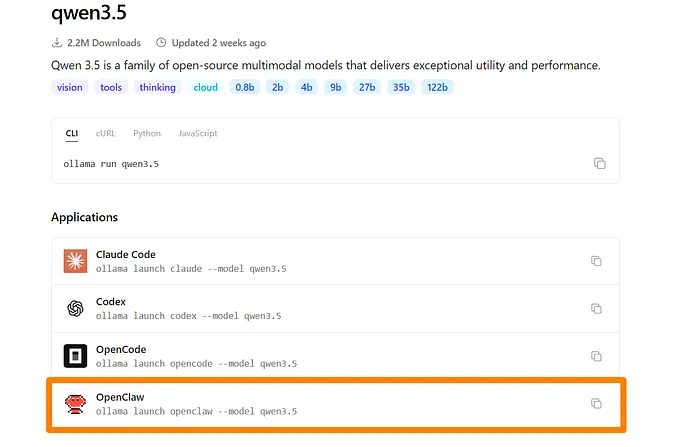This screenshot has width=700, height=447.
Task: Click the OpenClaw red crab icon
Action: coord(75,403)
